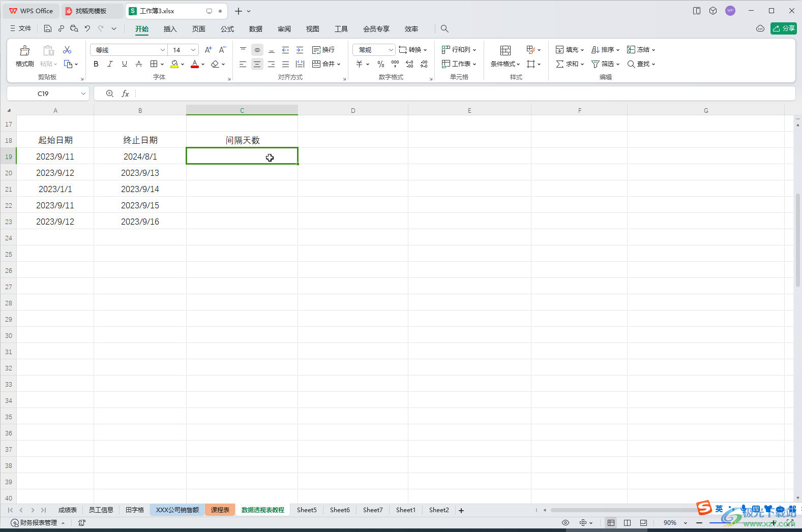Click the increase decimal places icon
The width and height of the screenshot is (802, 532).
(410, 64)
